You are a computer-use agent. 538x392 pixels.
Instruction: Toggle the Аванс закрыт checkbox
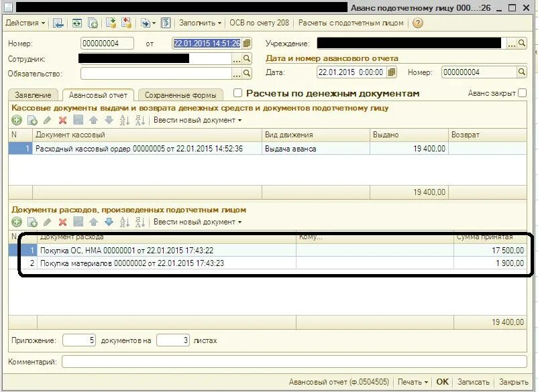click(522, 93)
